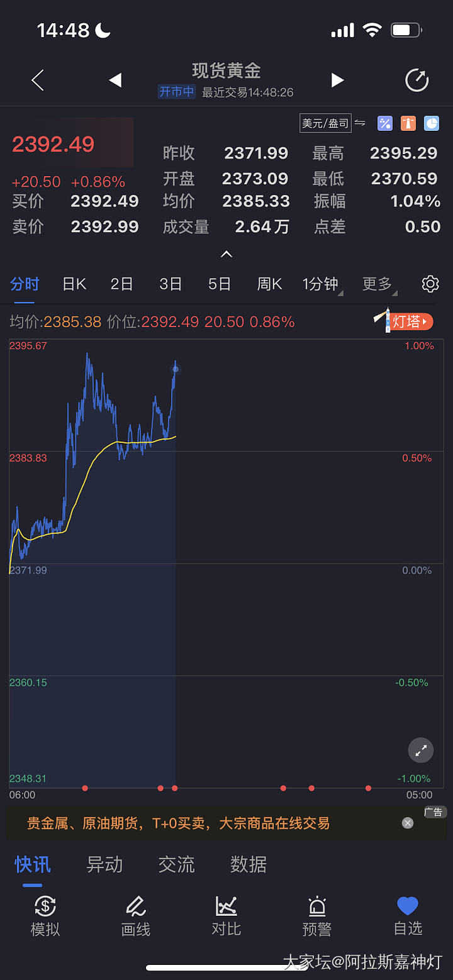This screenshot has height=980, width=453.
Task: Go to previous instrument triangle
Action: coord(115,80)
